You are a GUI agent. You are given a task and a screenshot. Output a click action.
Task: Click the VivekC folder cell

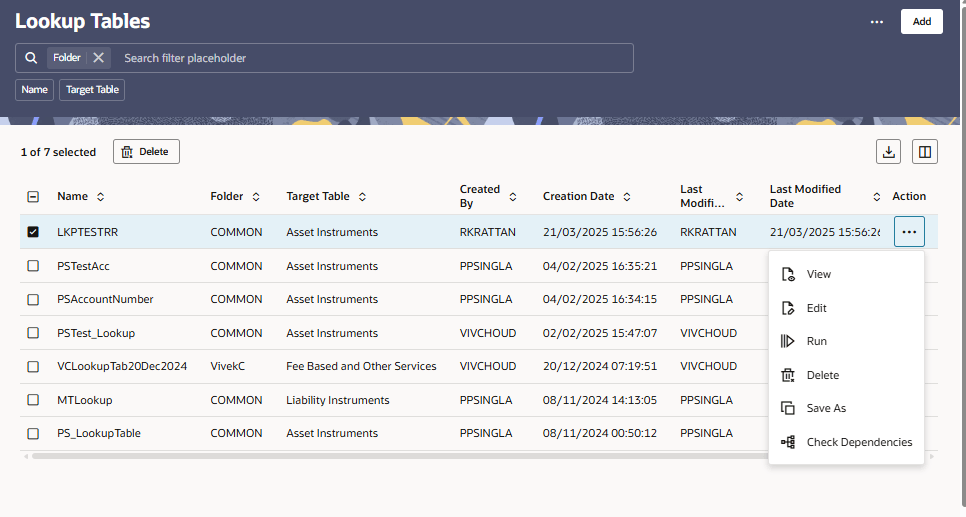pyautogui.click(x=227, y=367)
